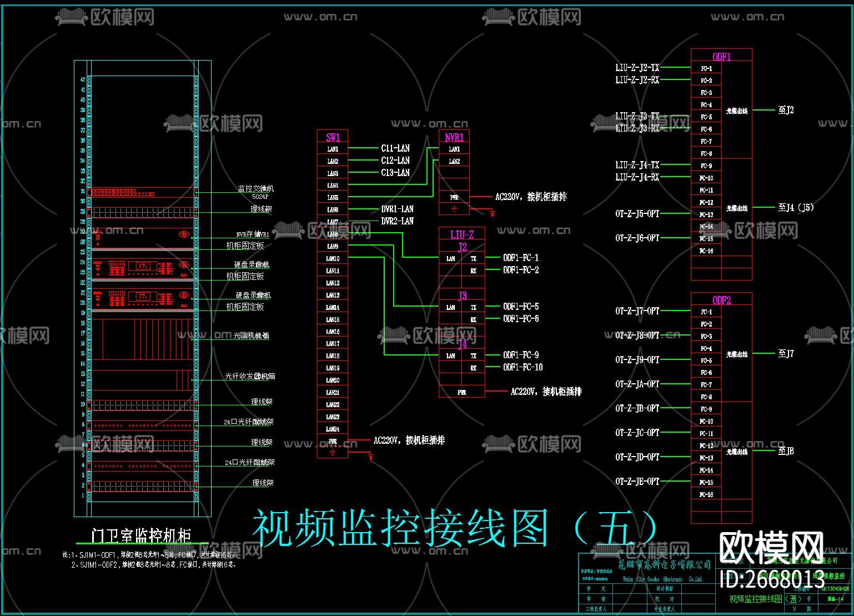Select the ground symbol below SW1 block

pos(331,453)
